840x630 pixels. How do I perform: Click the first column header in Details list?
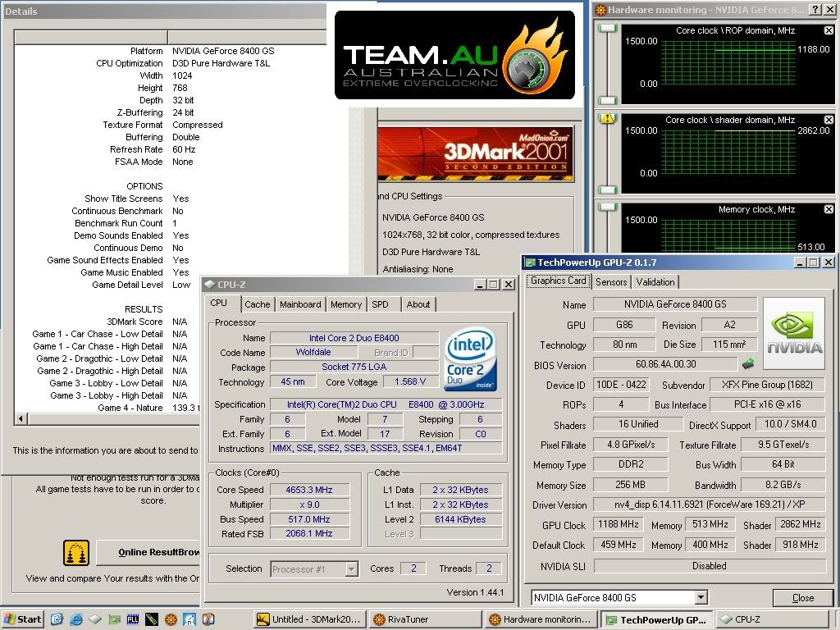point(92,37)
